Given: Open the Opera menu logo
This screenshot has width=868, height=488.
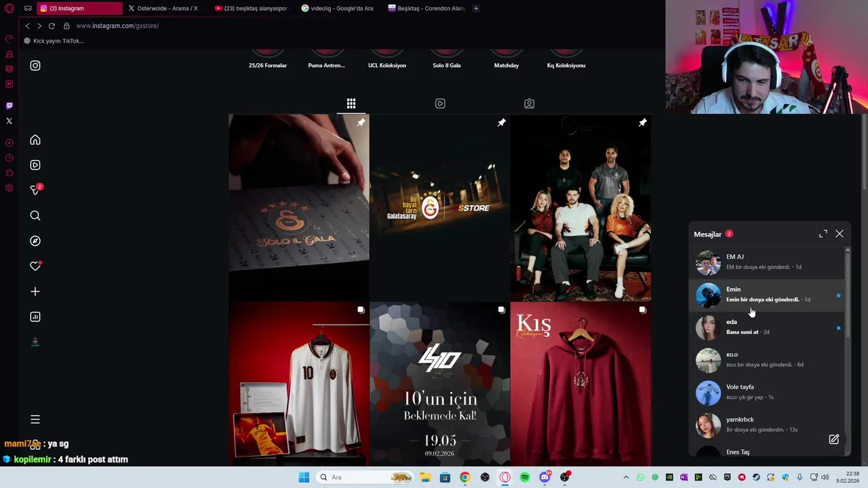Looking at the screenshot, I should point(9,9).
